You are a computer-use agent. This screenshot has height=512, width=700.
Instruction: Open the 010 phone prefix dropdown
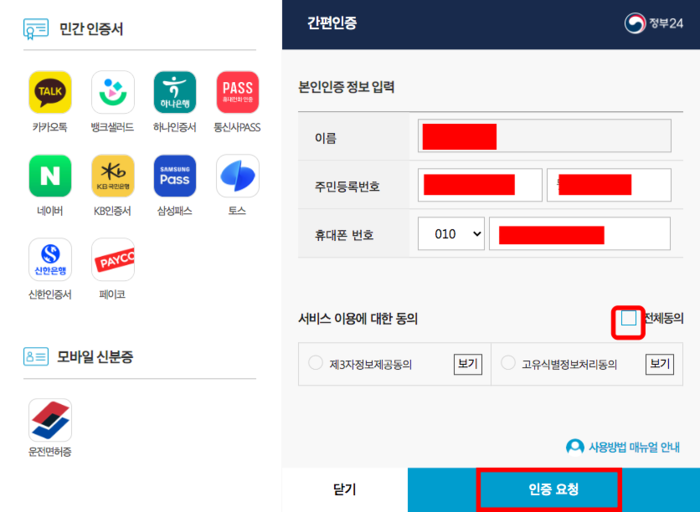(x=451, y=234)
